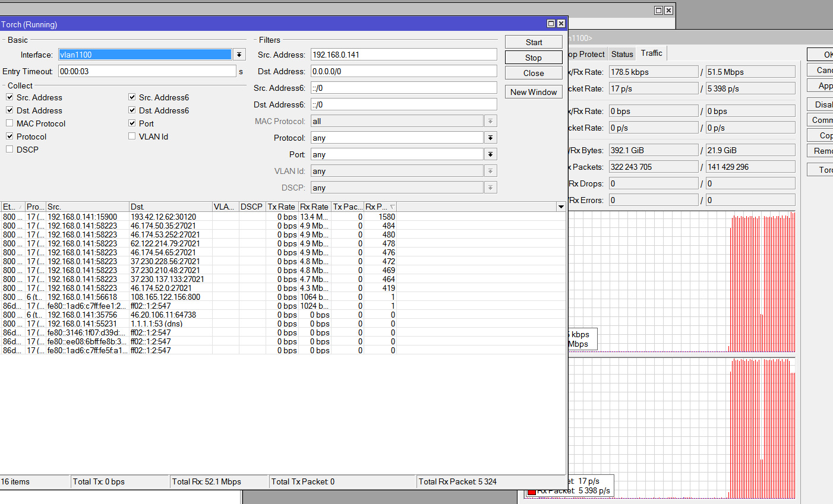
Task: Maximize the Torch window
Action: click(x=551, y=24)
